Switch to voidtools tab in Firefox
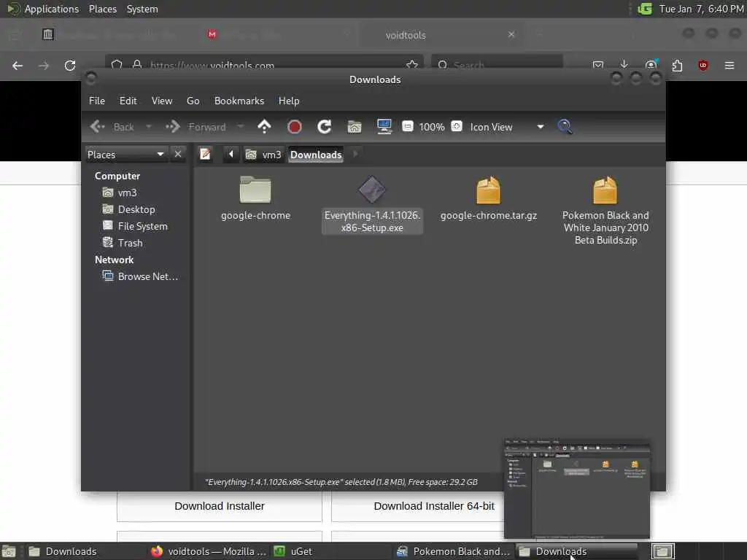 (442, 35)
